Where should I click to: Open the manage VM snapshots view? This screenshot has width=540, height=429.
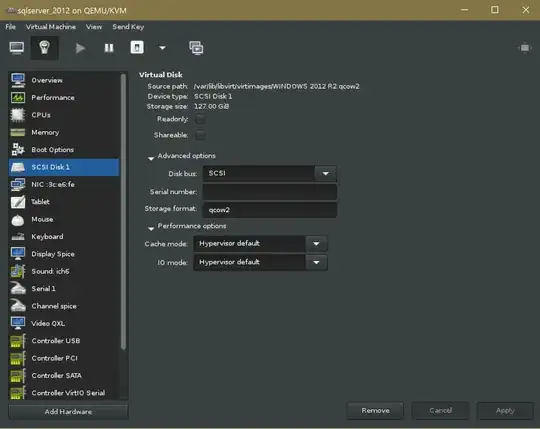[x=196, y=48]
